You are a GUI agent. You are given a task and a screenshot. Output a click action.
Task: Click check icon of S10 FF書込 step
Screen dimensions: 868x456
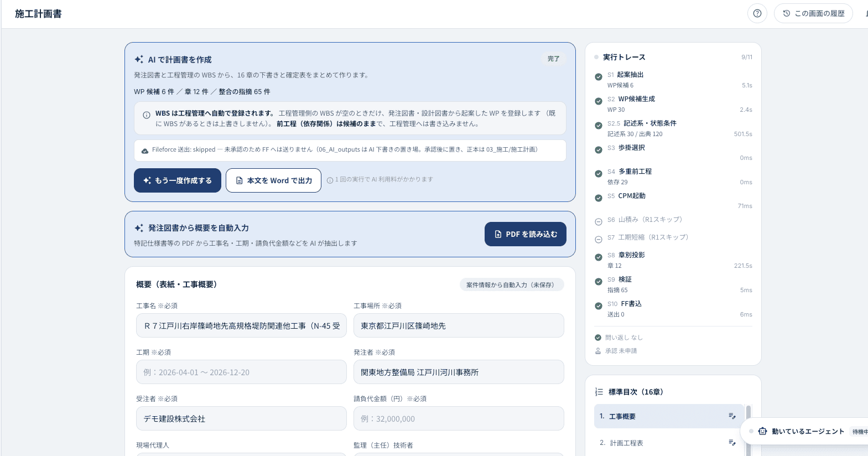point(599,306)
